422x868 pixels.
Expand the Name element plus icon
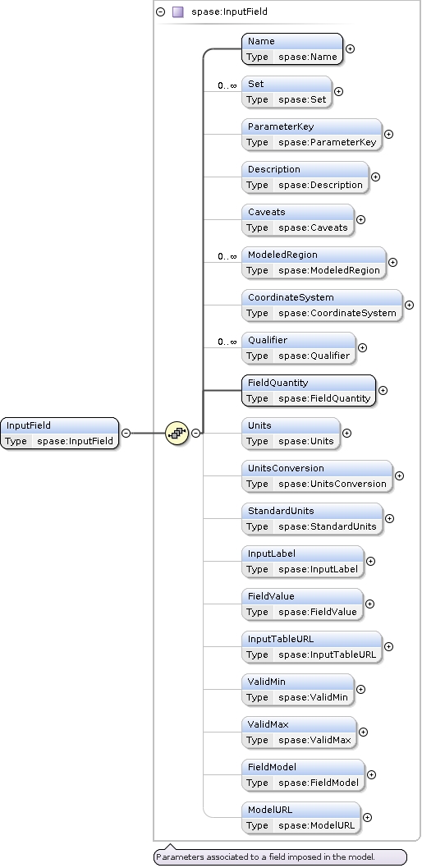tap(350, 48)
